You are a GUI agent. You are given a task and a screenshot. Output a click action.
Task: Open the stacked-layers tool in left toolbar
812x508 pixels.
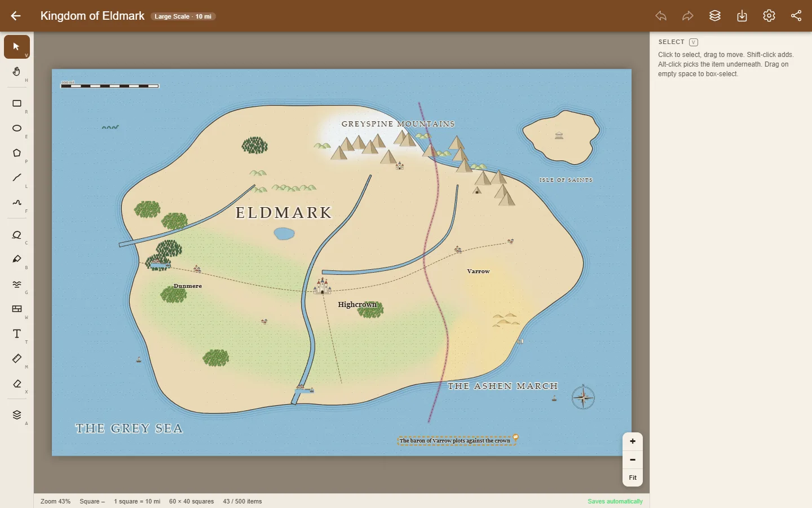point(17,415)
